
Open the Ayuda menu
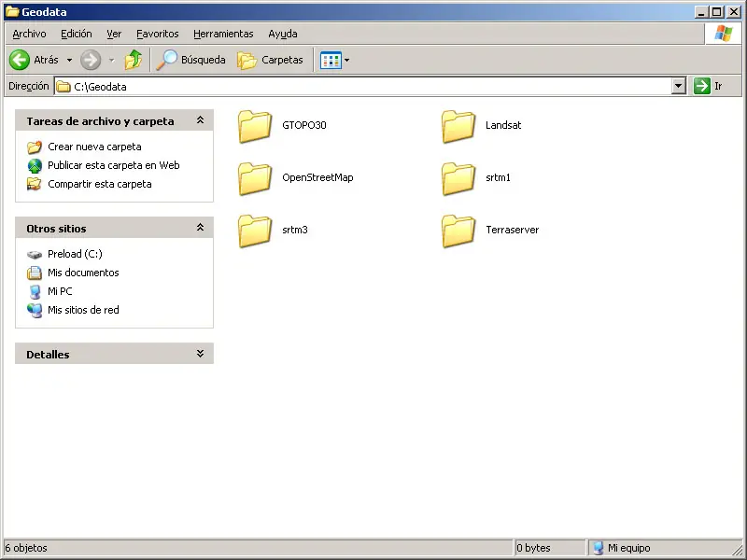point(283,34)
